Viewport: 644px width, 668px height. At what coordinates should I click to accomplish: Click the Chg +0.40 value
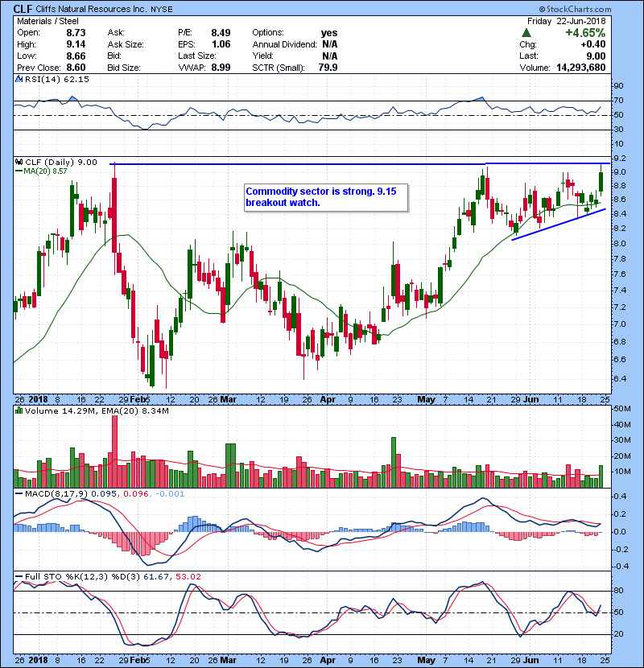click(x=592, y=44)
